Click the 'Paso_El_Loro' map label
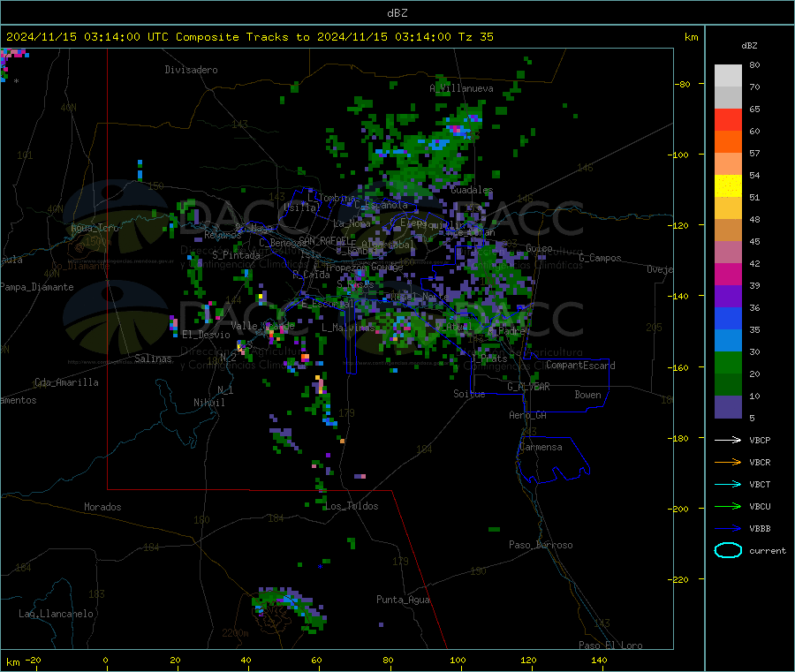 [x=610, y=646]
